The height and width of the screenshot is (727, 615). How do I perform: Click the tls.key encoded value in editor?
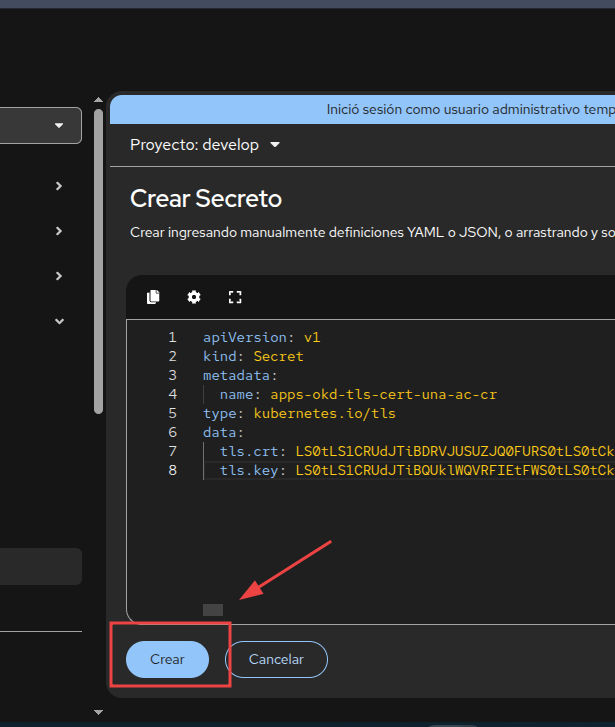tap(450, 470)
